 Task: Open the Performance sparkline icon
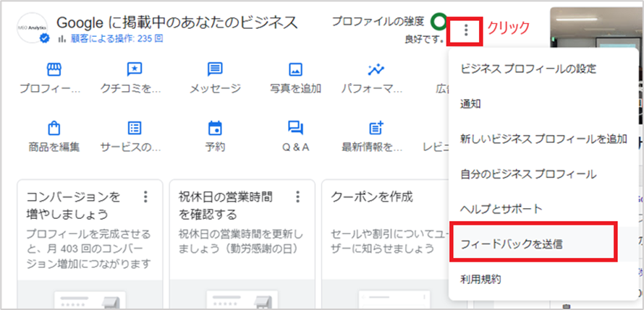(x=376, y=69)
